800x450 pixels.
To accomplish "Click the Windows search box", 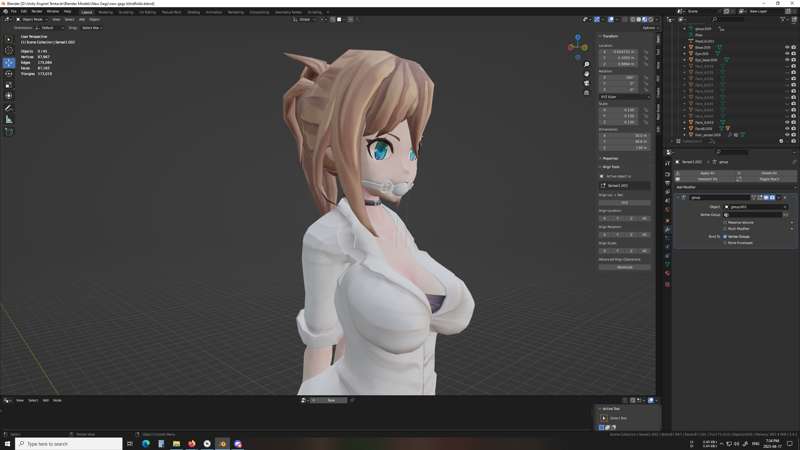I will pos(69,444).
